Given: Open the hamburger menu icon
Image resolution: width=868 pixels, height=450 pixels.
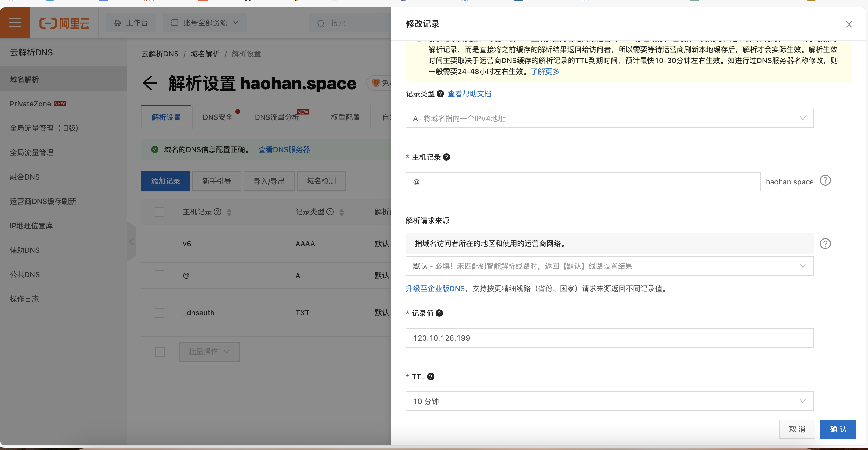Looking at the screenshot, I should click(15, 23).
